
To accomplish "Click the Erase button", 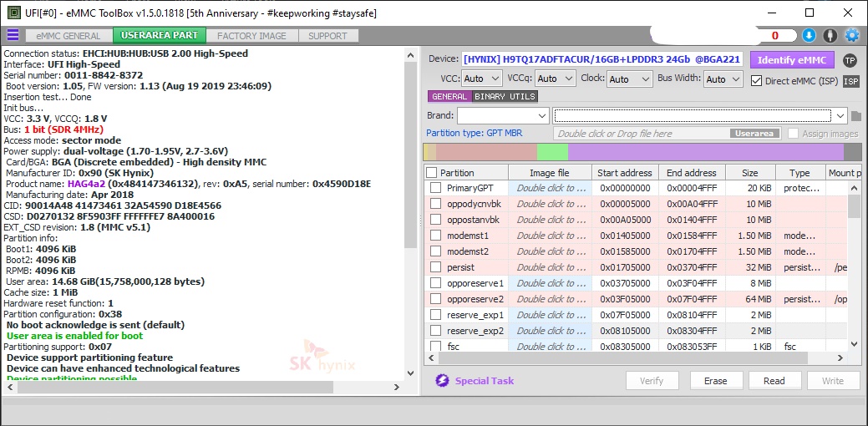I will (716, 381).
